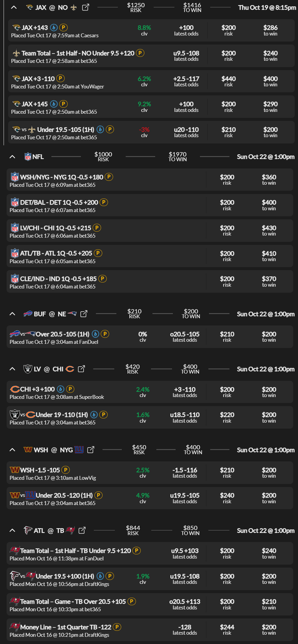Collapse the ATL @ TB section

point(12,530)
